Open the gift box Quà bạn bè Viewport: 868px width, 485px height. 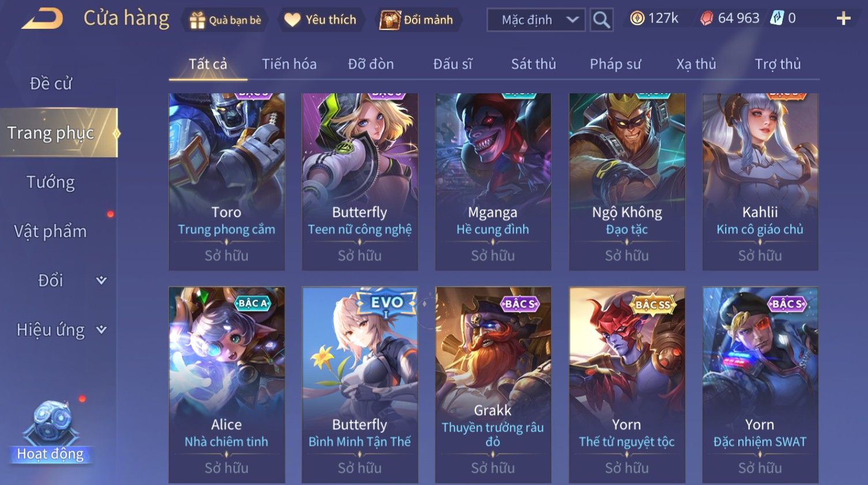(x=225, y=20)
